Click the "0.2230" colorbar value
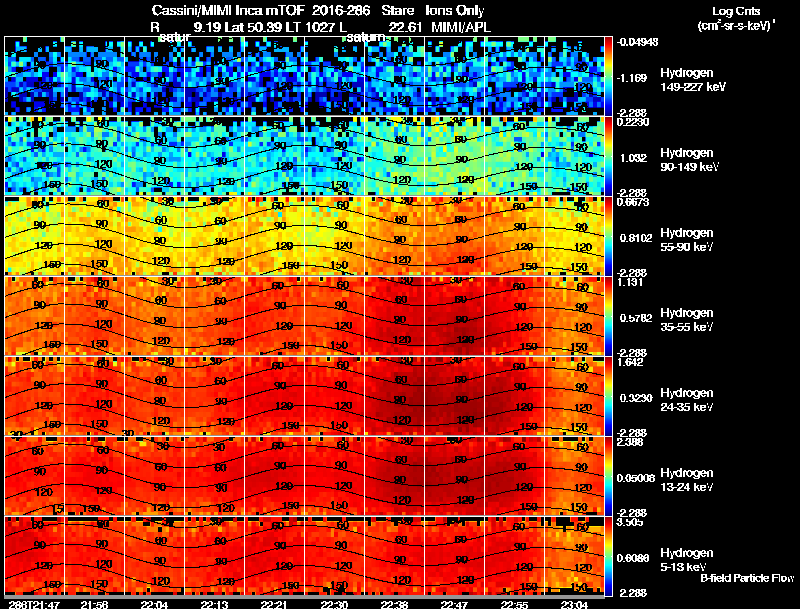The width and height of the screenshot is (800, 609). tap(633, 122)
